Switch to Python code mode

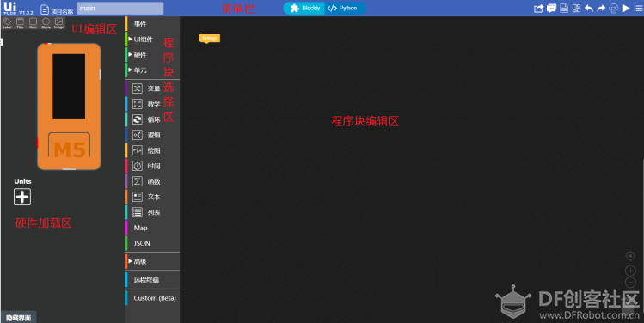344,9
